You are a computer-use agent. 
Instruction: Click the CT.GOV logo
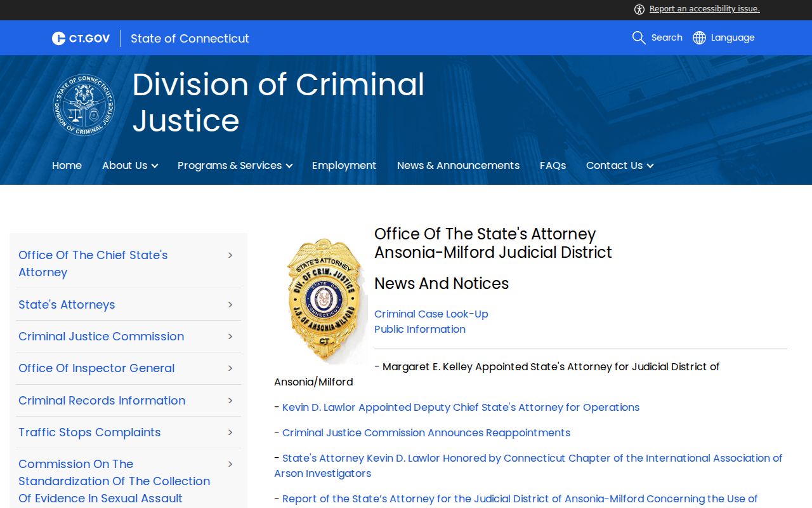tap(81, 39)
